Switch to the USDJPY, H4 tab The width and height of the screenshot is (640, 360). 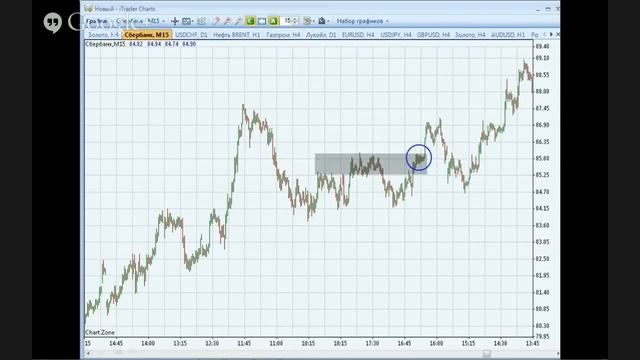[396, 35]
